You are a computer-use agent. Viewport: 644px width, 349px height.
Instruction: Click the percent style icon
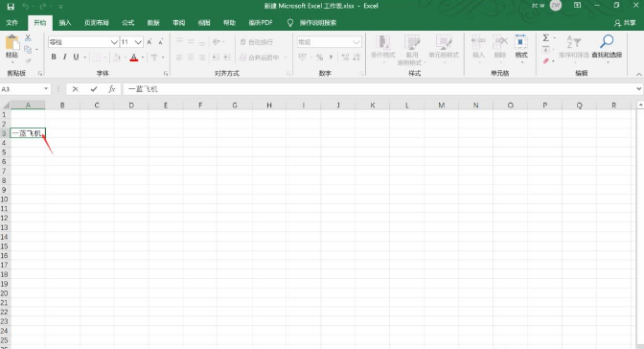click(319, 58)
